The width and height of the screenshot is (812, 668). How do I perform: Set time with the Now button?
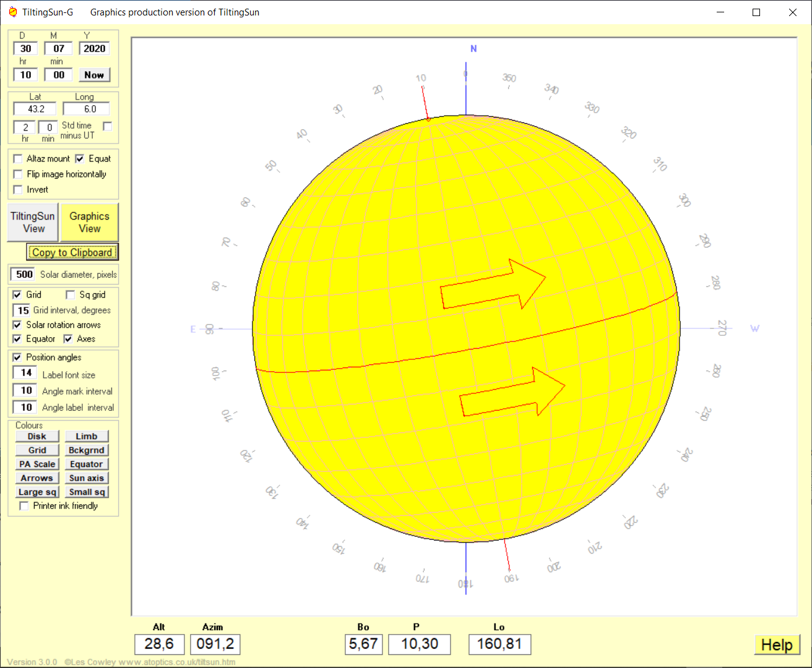pos(94,75)
